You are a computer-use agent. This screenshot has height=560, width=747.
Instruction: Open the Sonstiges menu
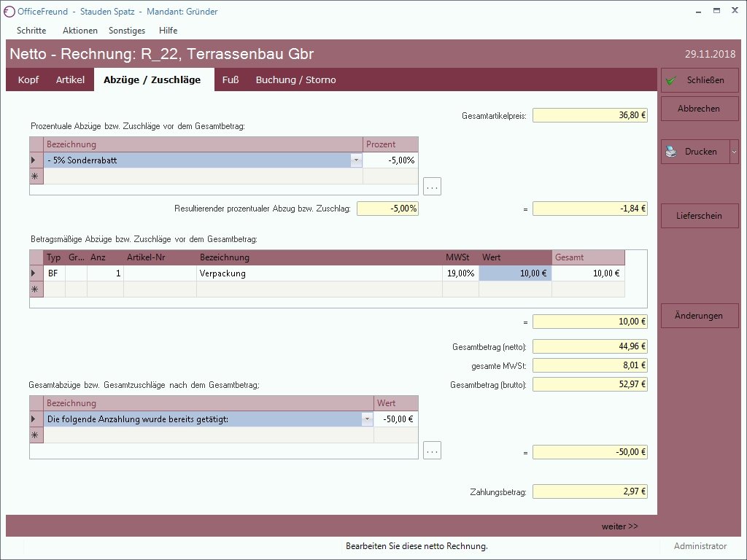(x=127, y=31)
